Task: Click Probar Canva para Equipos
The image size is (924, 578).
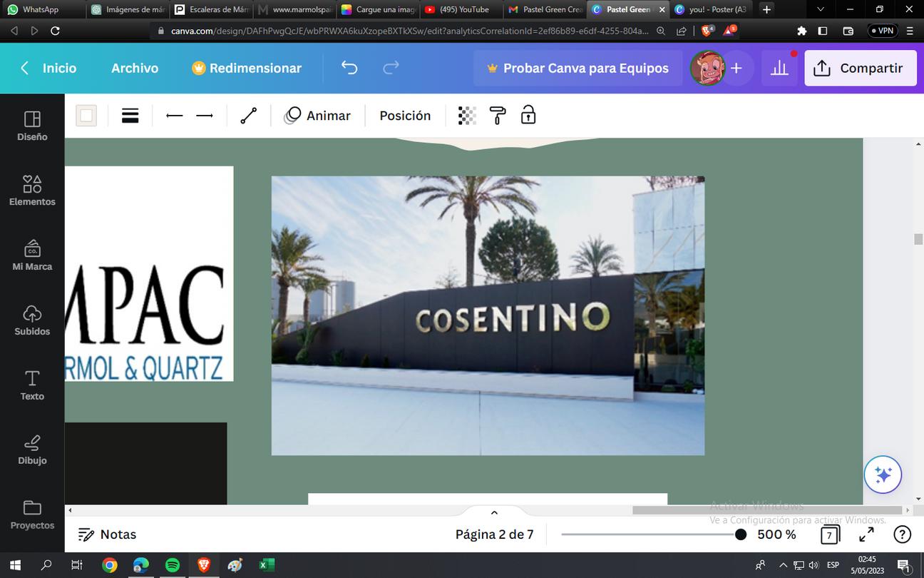Action: click(x=577, y=68)
